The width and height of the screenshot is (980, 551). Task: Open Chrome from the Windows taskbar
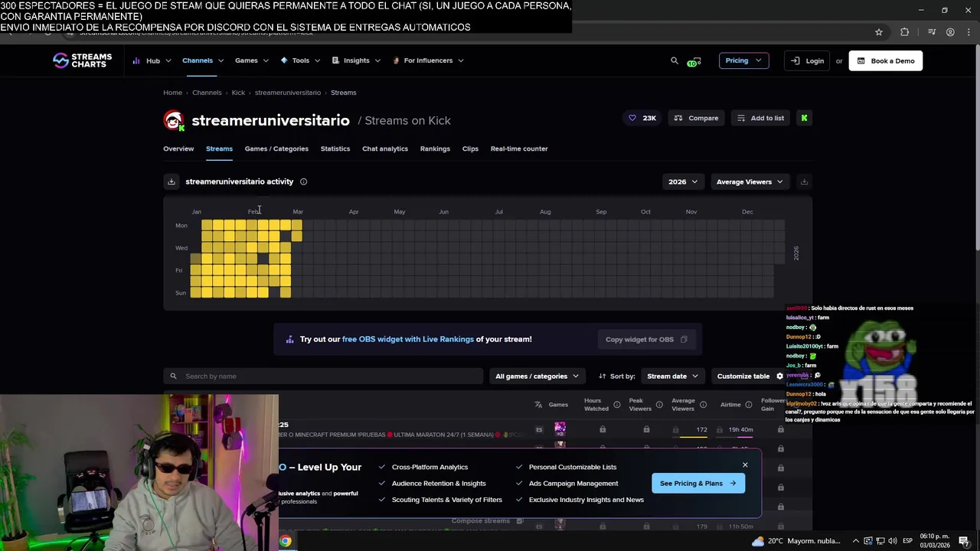285,541
